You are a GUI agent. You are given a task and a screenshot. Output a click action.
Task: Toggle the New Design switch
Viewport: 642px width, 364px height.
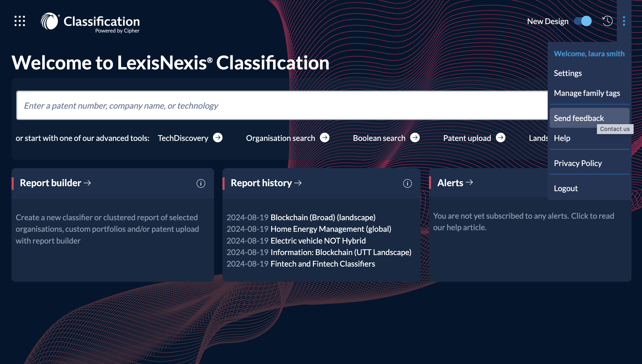583,21
